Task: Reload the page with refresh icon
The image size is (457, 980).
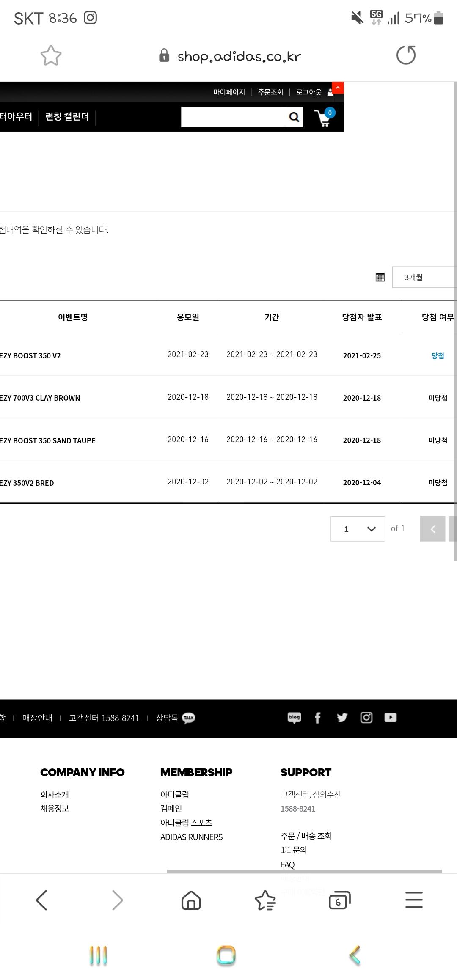Action: (406, 55)
